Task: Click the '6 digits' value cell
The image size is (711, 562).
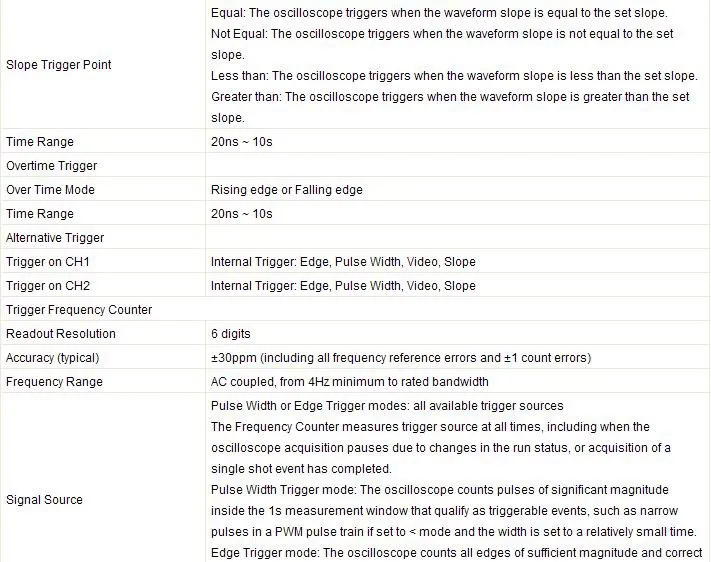Action: 231,334
